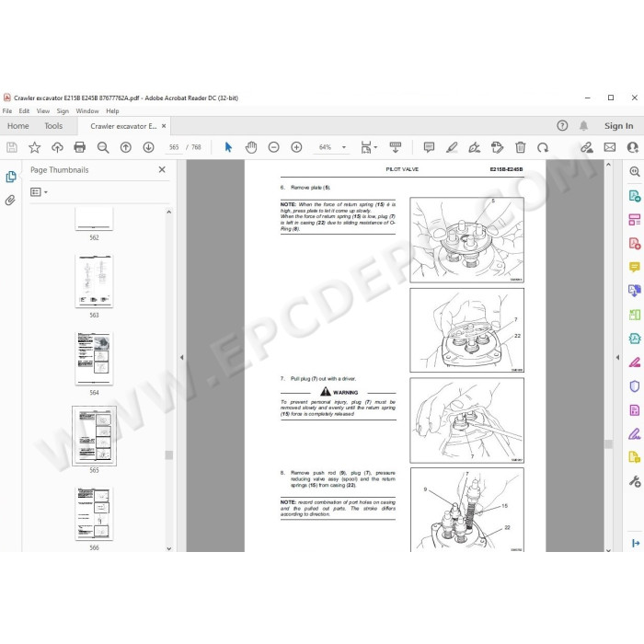Viewport: 644px width, 644px height.
Task: Select the arrow selection tool
Action: (228, 147)
